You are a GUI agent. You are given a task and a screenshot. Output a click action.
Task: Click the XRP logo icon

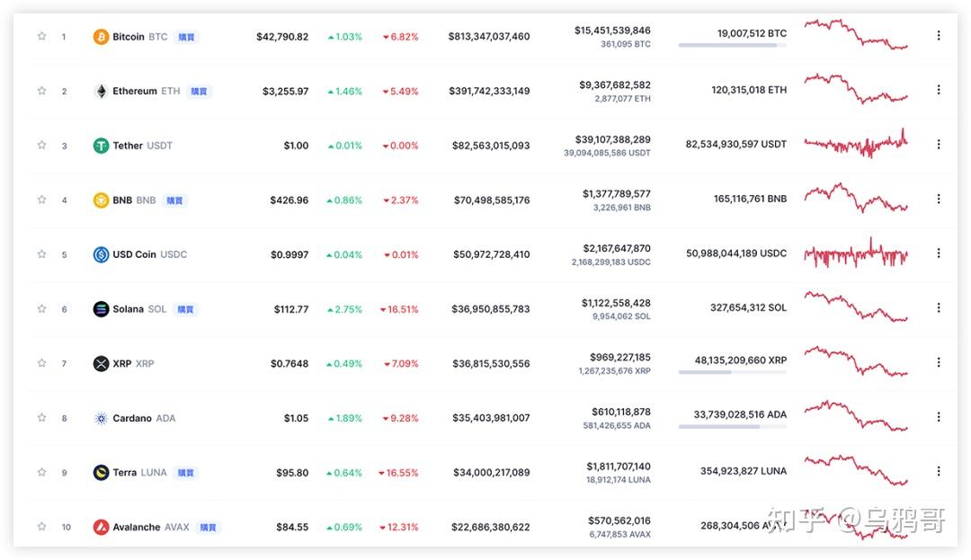coord(101,364)
